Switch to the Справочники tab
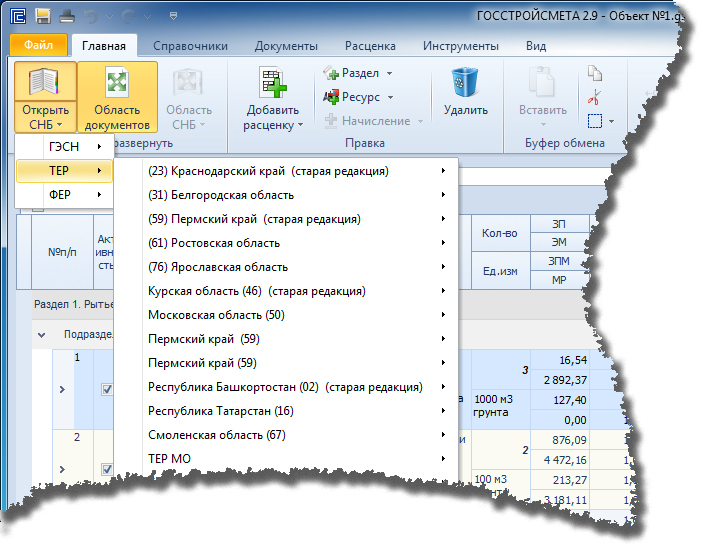Viewport: 703px width, 544px height. pos(190,46)
